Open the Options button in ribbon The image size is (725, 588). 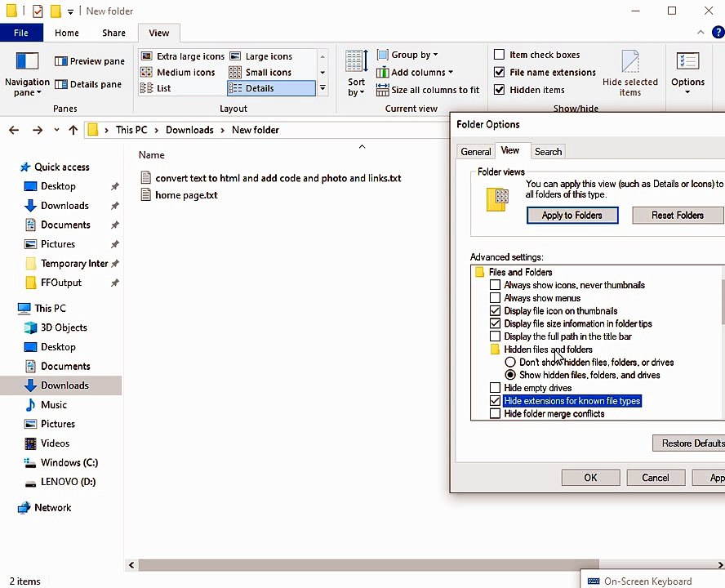687,74
